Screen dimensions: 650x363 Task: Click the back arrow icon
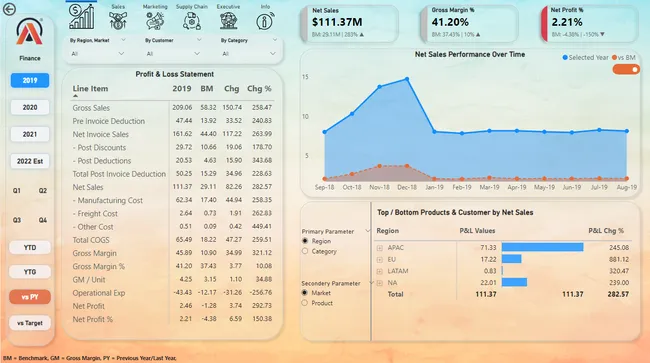pyautogui.click(x=9, y=9)
